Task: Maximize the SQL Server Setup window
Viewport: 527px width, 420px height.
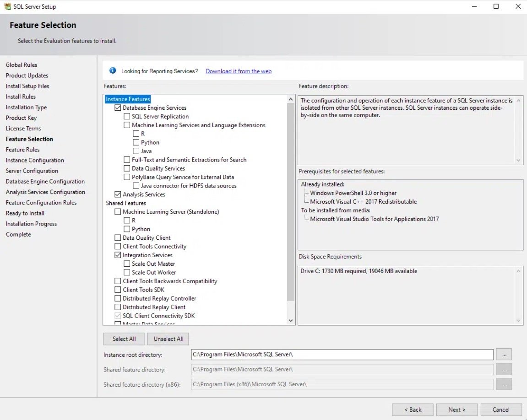Action: 496,6
